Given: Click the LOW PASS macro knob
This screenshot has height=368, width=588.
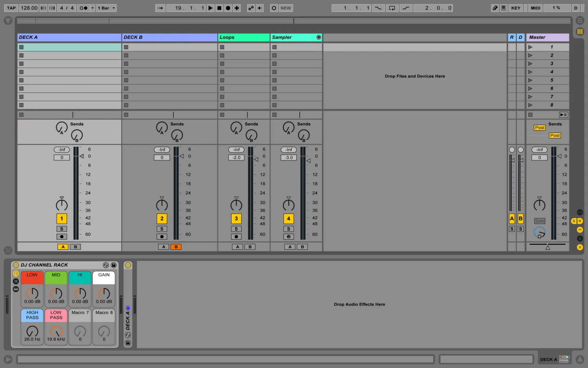Looking at the screenshot, I should coord(56,331).
